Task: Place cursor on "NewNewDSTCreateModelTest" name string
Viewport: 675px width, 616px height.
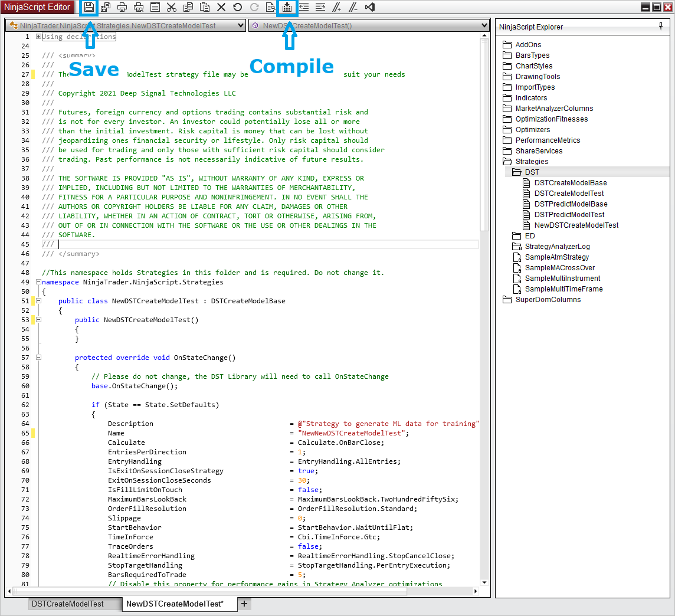Action: 352,433
